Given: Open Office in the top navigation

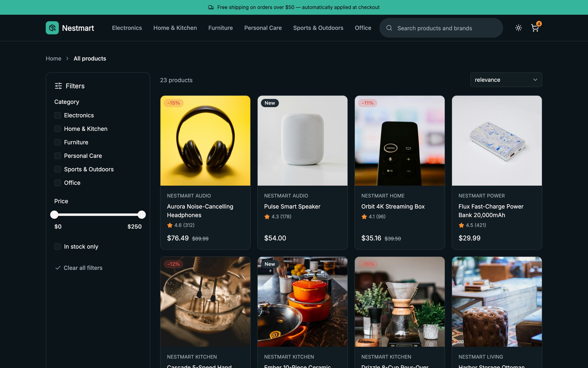Looking at the screenshot, I should [x=363, y=28].
